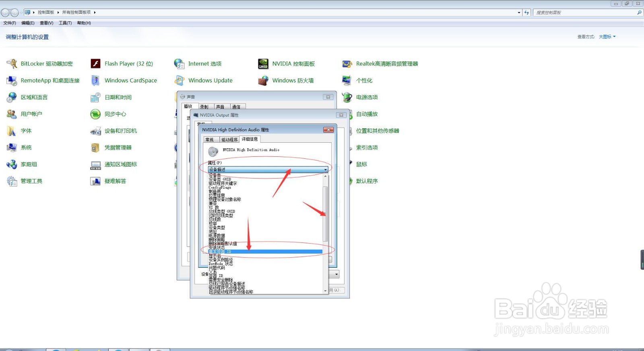644x351 pixels.
Task: Open RemoteApp 和桌面连接
Action: [43, 80]
